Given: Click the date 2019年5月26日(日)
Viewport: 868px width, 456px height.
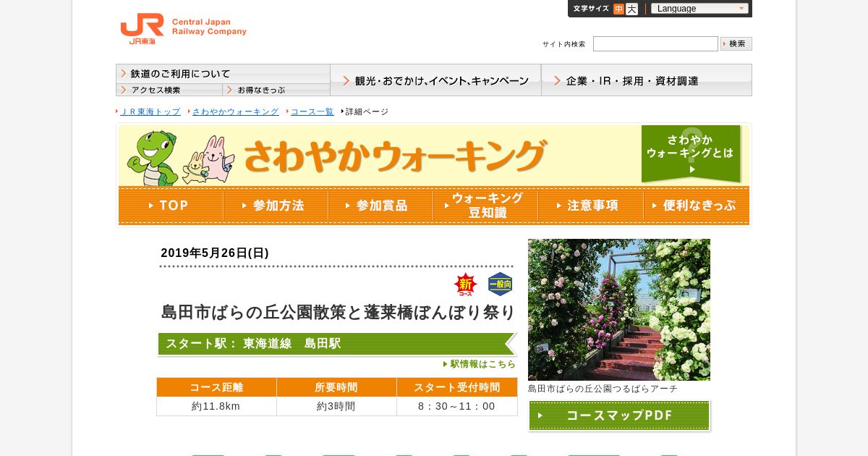Looking at the screenshot, I should tap(215, 253).
